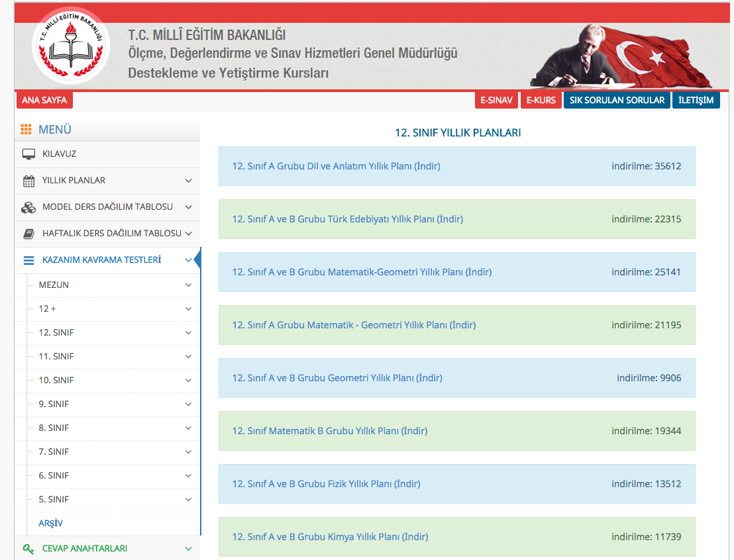The image size is (734, 560).
Task: Open the ARŞİV link in sidebar
Action: pyautogui.click(x=50, y=524)
